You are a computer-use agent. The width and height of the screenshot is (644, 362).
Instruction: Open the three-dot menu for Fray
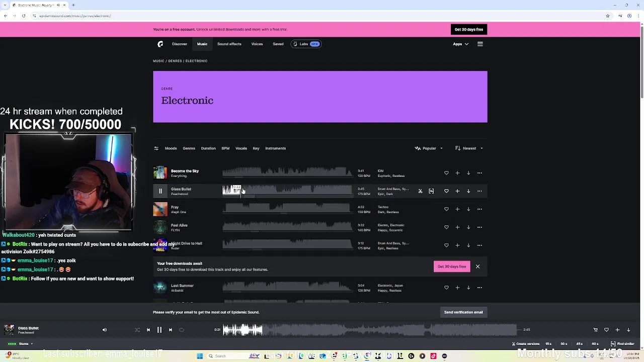[x=479, y=209]
